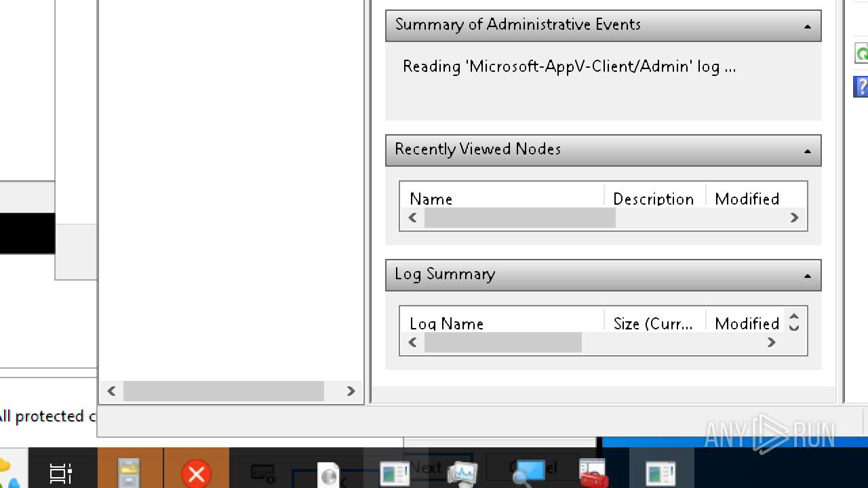Open the performance monitor taskbar icon

(462, 473)
